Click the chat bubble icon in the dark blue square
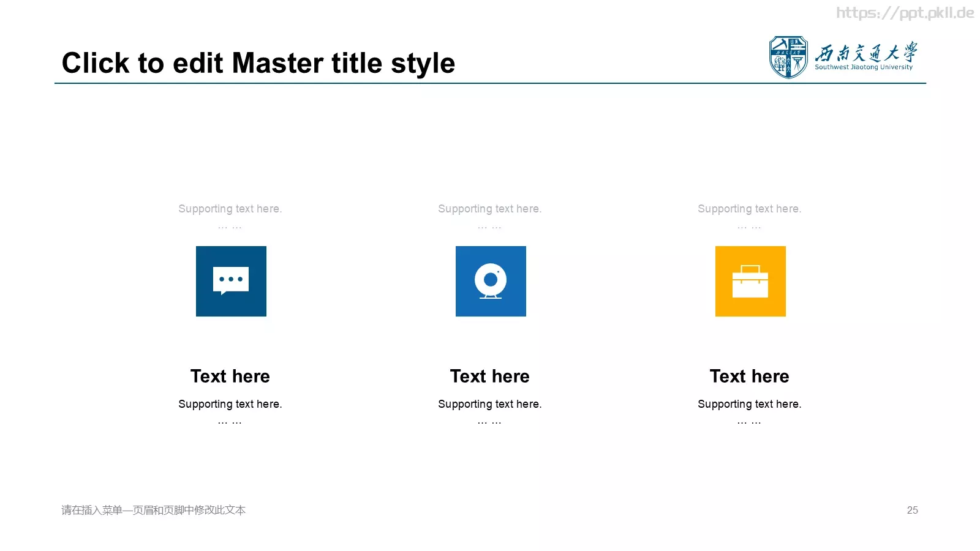 pos(231,281)
